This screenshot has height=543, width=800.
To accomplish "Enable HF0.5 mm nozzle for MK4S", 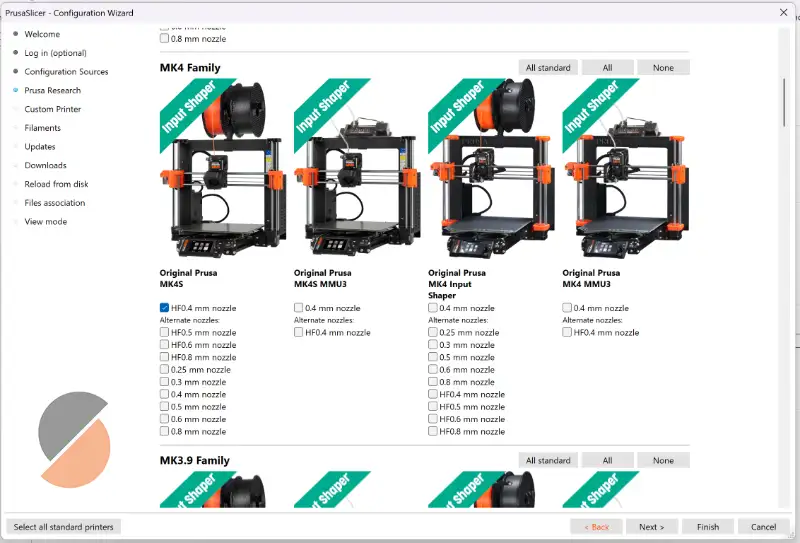I will (164, 332).
